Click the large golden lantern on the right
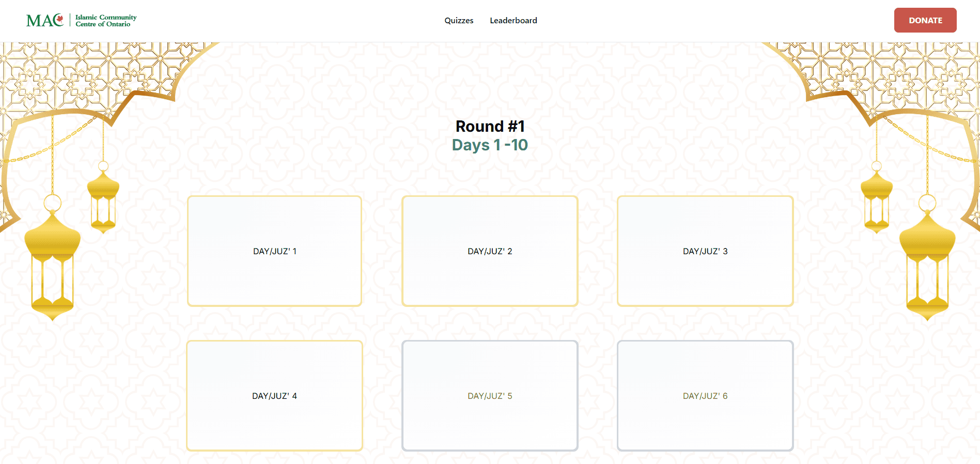 [x=927, y=257]
